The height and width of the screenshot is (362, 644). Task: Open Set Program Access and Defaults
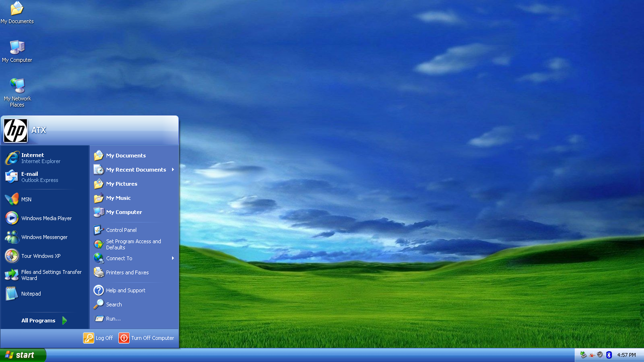point(134,244)
